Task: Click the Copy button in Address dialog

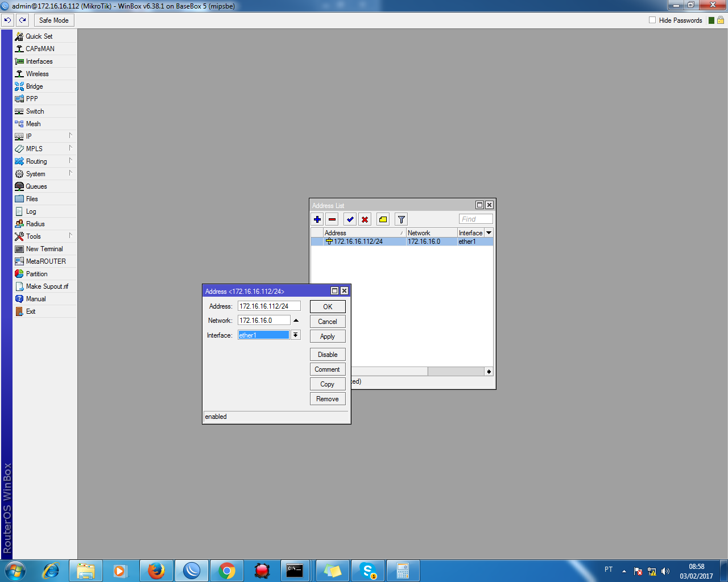Action: 328,384
